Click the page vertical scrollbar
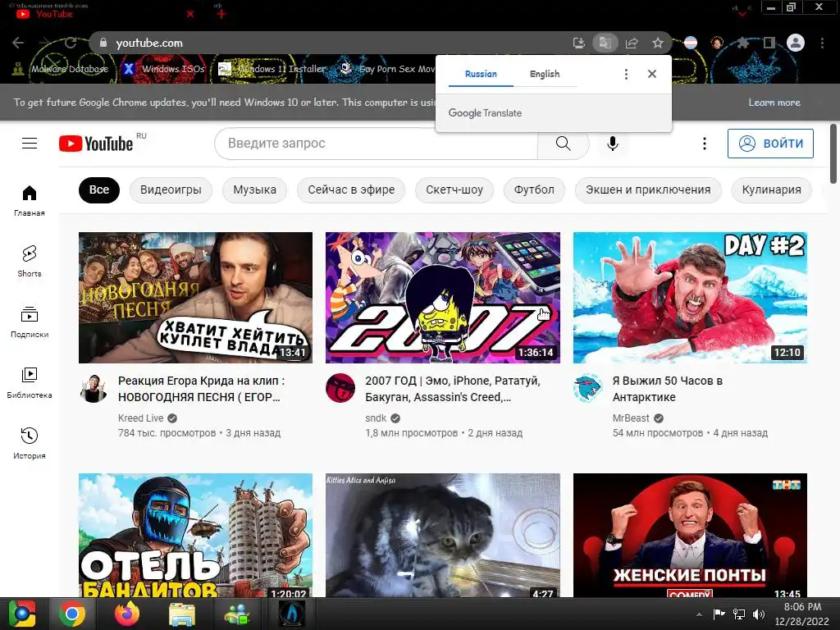This screenshot has height=630, width=840. (x=833, y=153)
